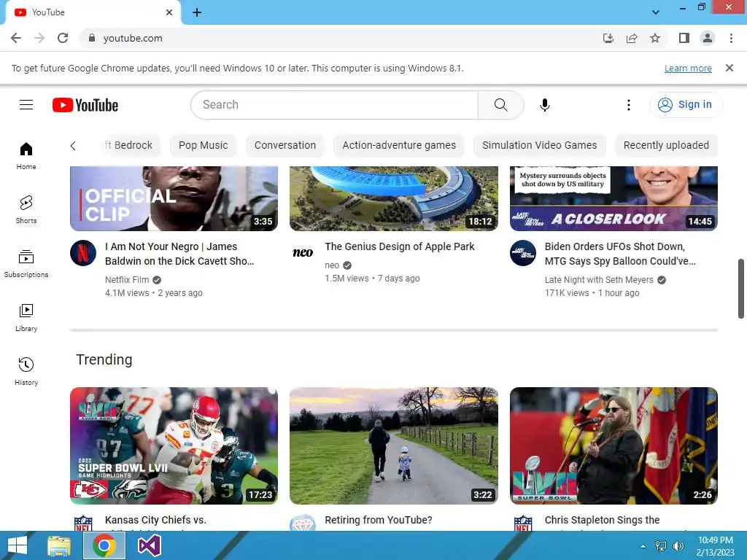Click the neo channel avatar
Viewport: 747px width, 560px height.
pyautogui.click(x=303, y=253)
